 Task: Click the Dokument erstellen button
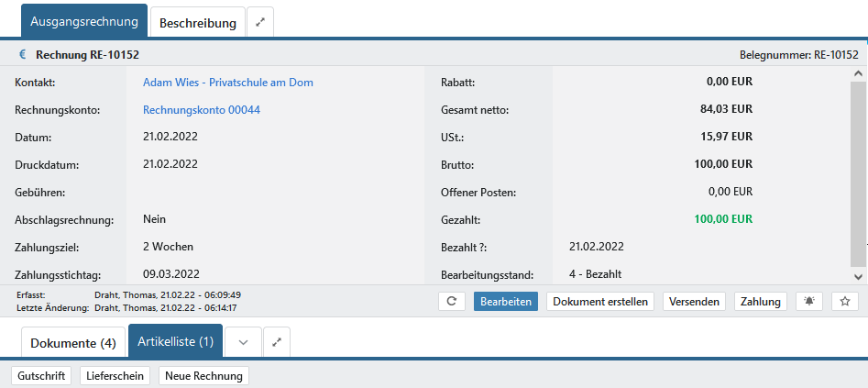600,301
